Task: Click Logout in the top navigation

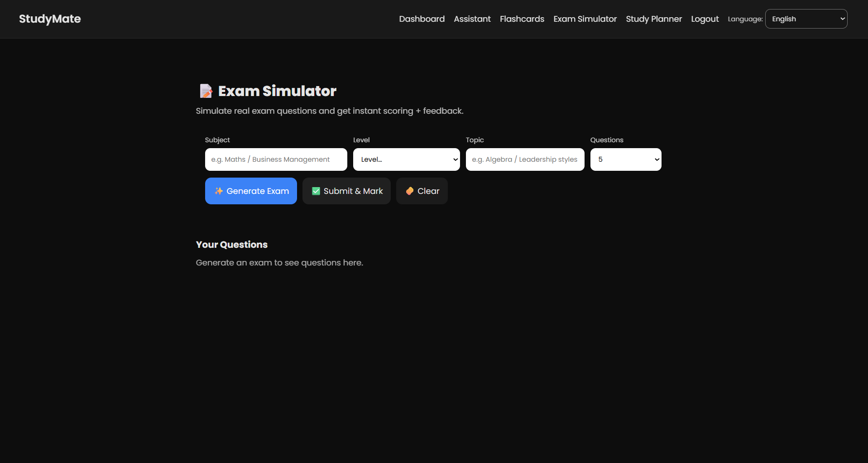Action: tap(704, 19)
